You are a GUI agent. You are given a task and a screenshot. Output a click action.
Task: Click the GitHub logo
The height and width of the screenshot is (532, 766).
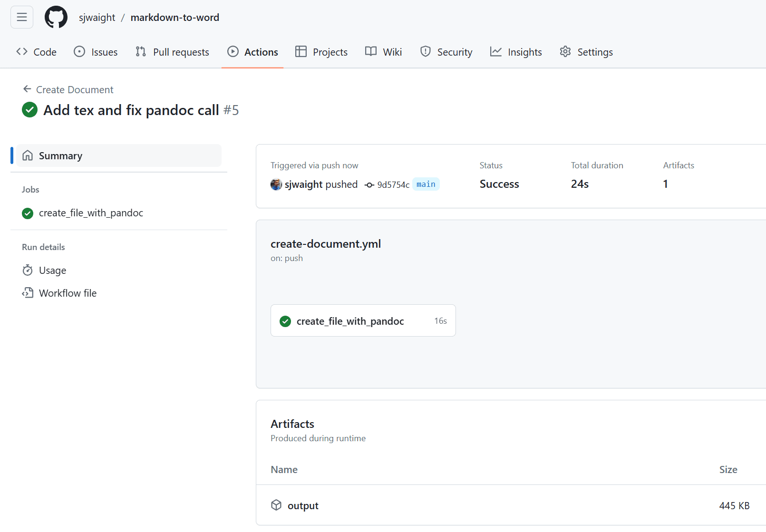pos(56,17)
